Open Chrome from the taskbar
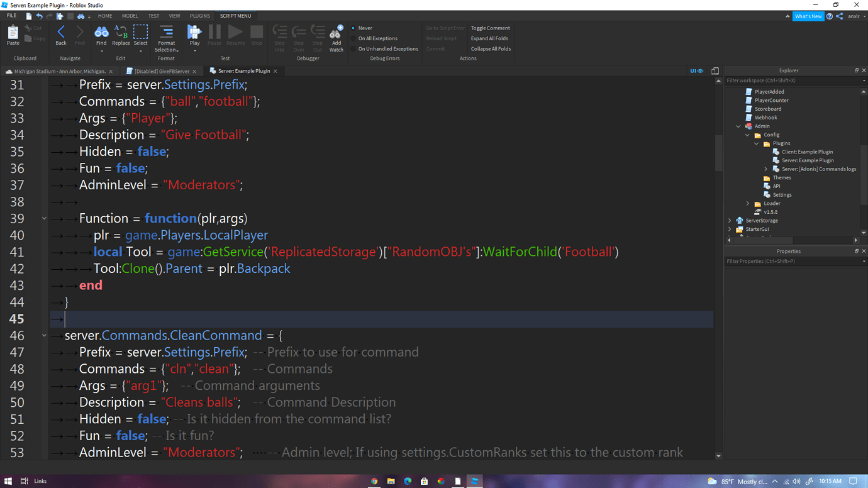The height and width of the screenshot is (488, 868). [374, 481]
